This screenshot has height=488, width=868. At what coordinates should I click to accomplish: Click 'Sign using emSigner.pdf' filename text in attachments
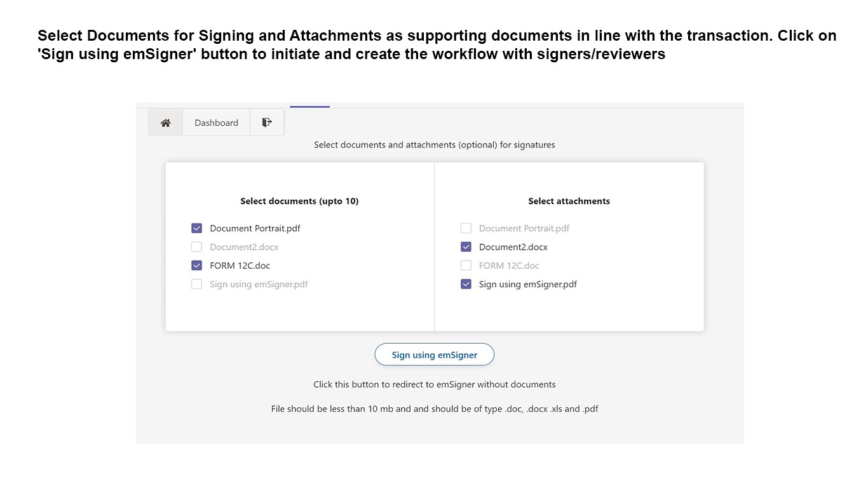coord(527,284)
